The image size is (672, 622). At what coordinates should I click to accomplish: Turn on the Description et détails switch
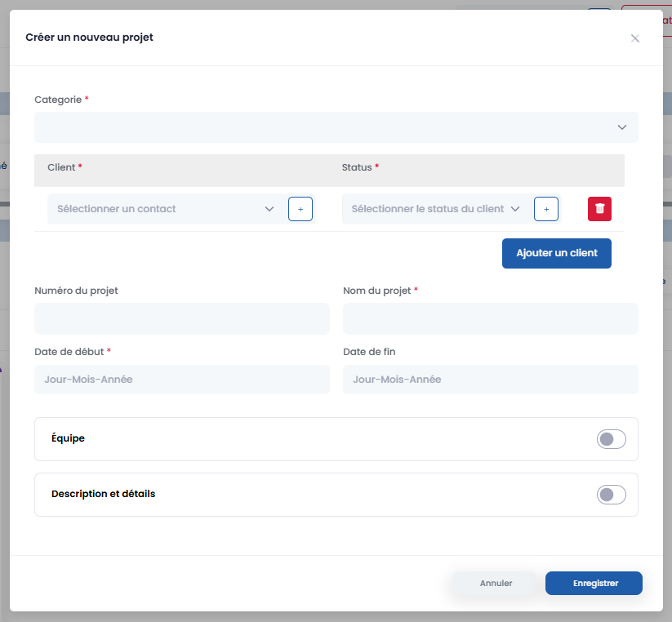(611, 495)
